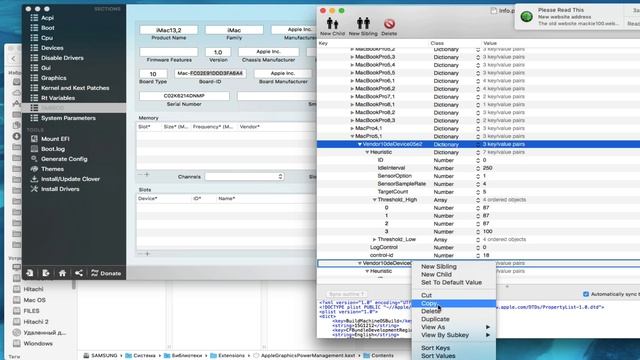Open the Boot.log tool
This screenshot has height=360, width=640.
click(x=53, y=149)
